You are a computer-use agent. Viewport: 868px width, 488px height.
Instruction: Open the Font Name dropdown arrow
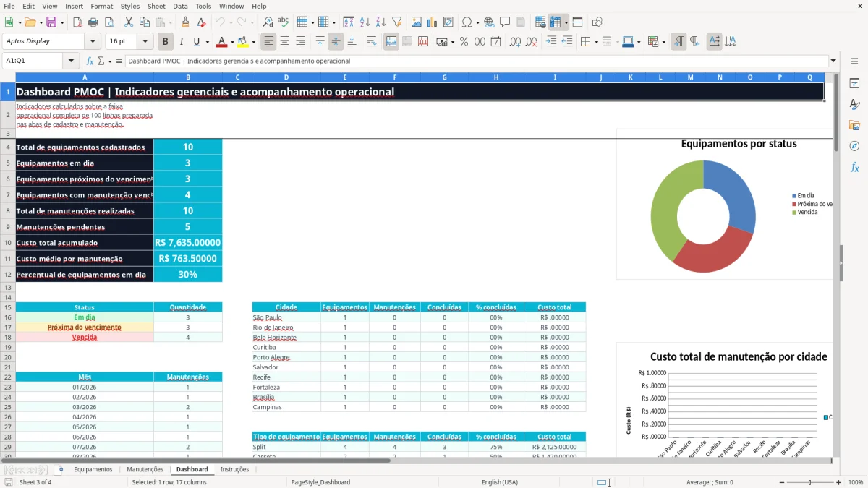tap(92, 42)
